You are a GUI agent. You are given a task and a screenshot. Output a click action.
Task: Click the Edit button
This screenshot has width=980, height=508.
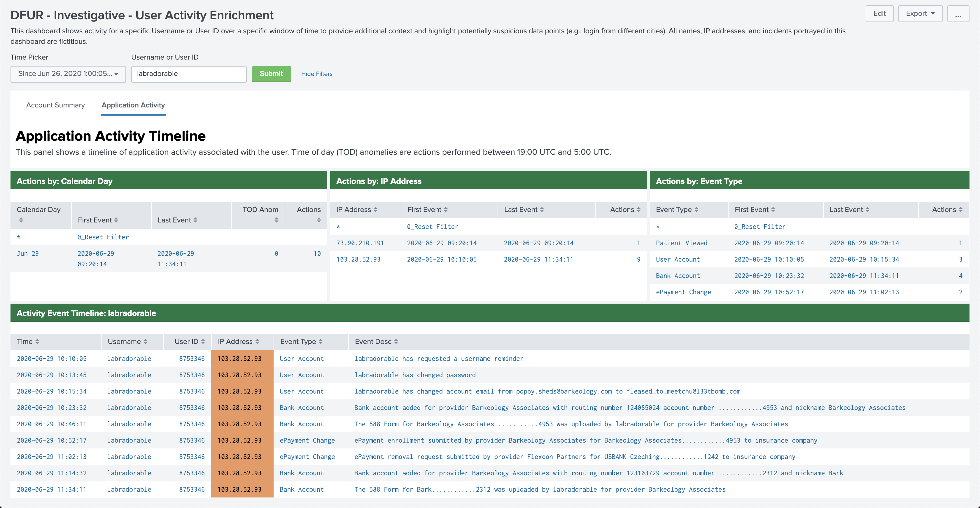[879, 14]
